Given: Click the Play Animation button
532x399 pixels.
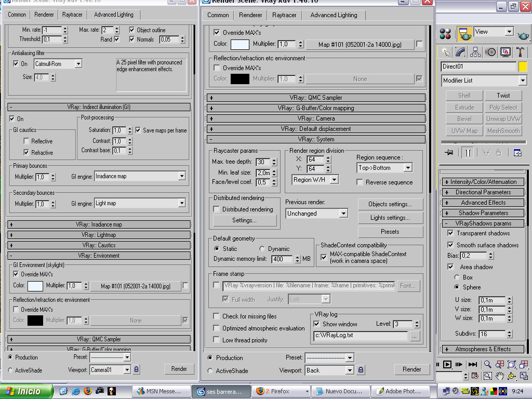Looking at the screenshot, I should click(447, 364).
